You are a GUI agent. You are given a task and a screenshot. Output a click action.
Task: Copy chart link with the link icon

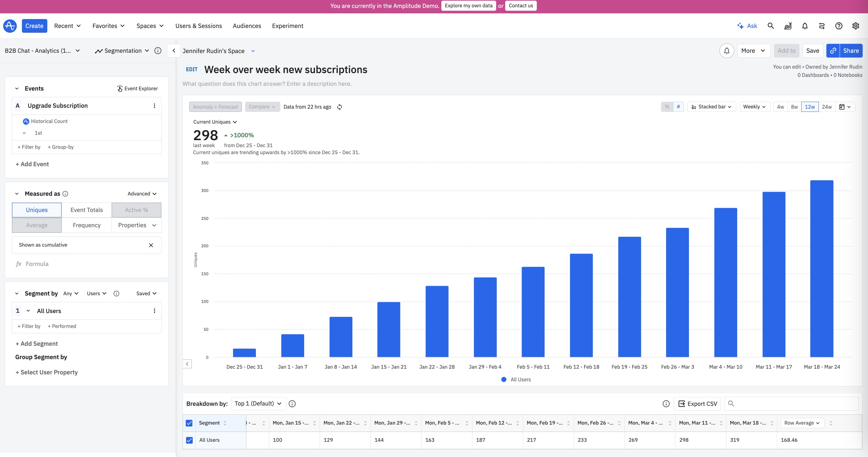coord(833,51)
